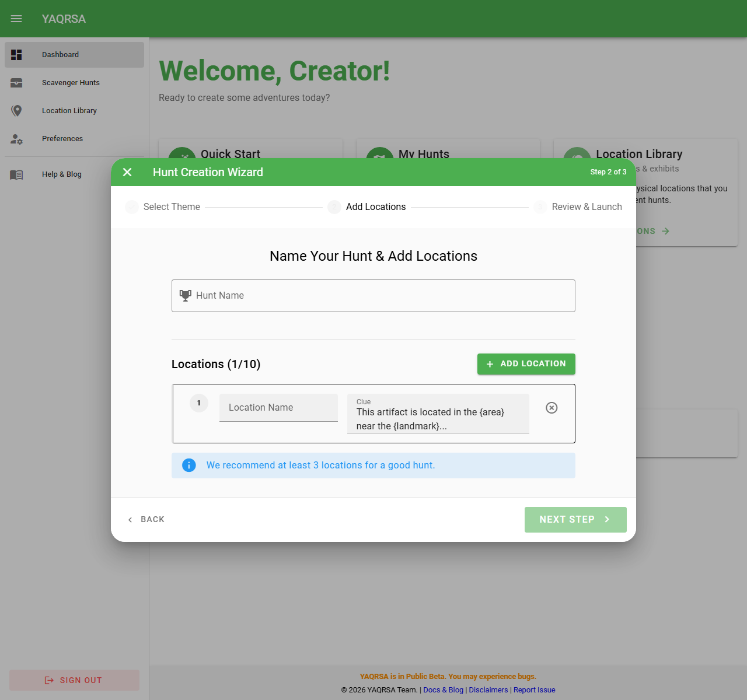Open the Report Issue footer link
This screenshot has width=747, height=700.
pyautogui.click(x=535, y=690)
